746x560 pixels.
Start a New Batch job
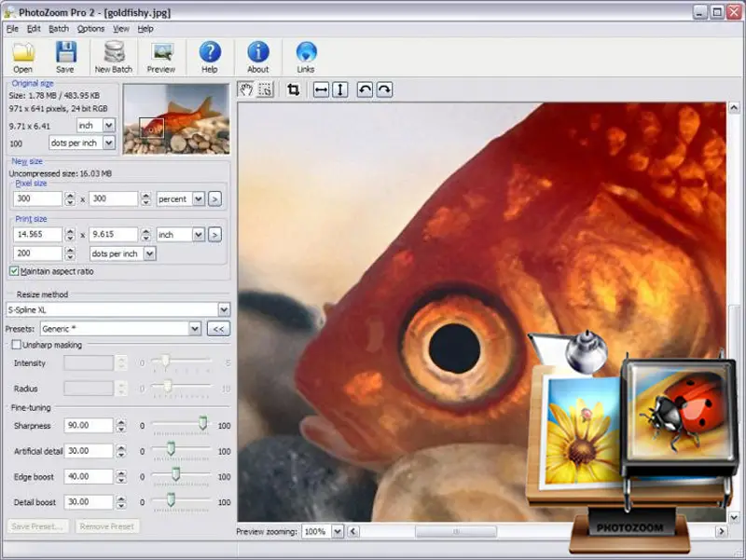114,53
